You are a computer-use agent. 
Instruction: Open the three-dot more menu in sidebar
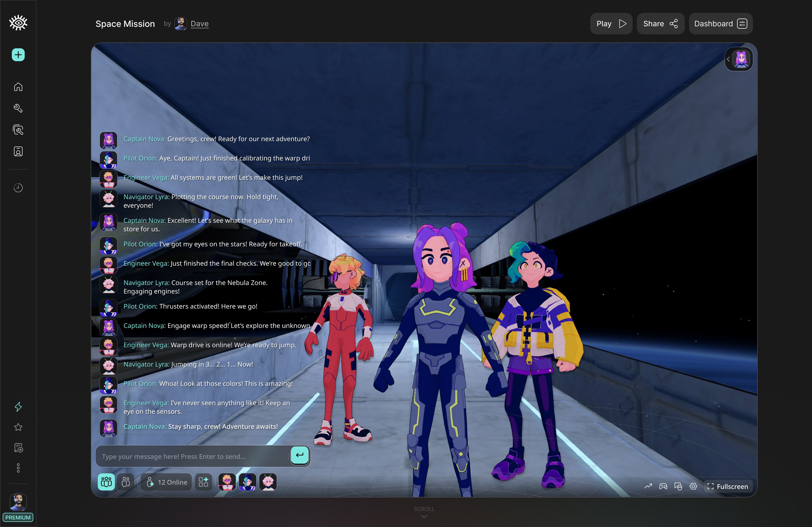(x=18, y=468)
